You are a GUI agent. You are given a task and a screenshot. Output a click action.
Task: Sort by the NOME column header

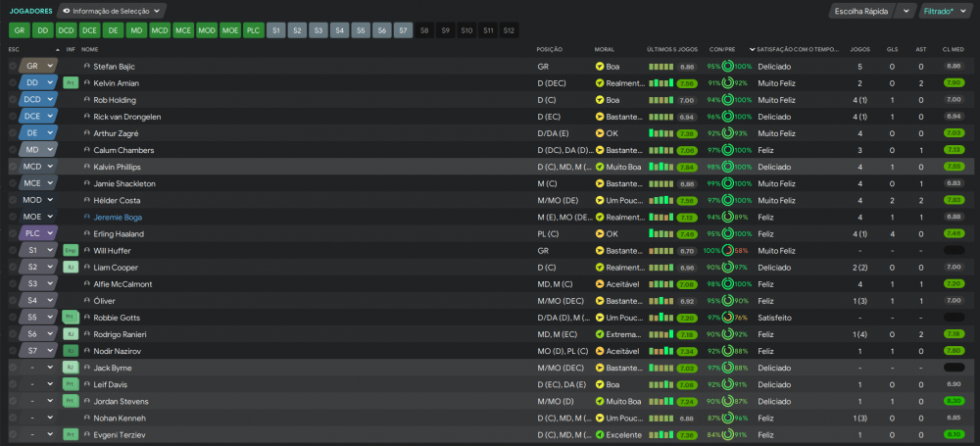[x=90, y=49]
